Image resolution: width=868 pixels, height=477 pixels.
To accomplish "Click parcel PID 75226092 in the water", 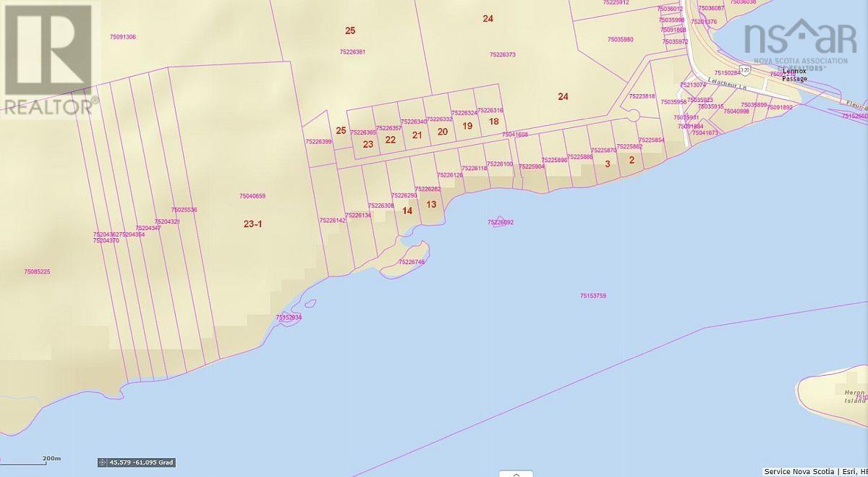I will 500,223.
